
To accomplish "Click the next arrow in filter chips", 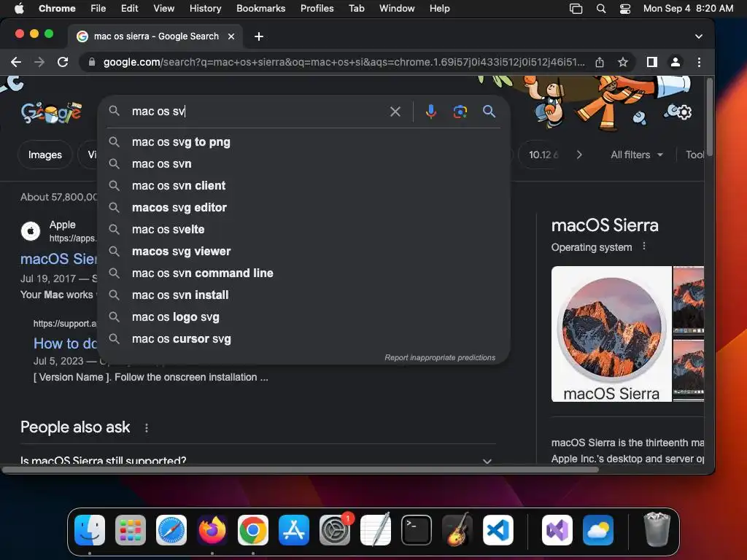I will tap(578, 155).
